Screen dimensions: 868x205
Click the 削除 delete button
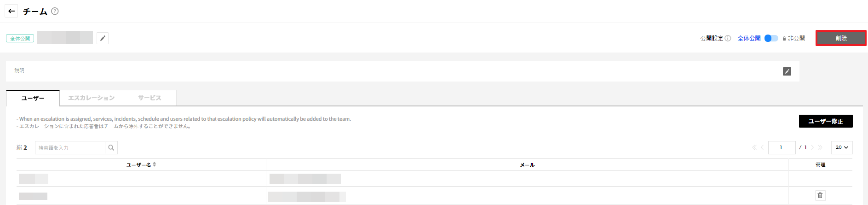pos(841,38)
